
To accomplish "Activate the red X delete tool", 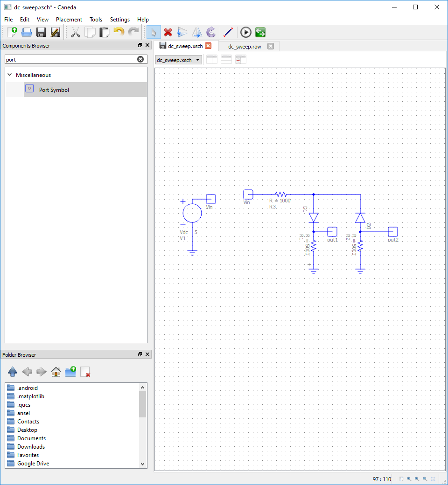I will tap(168, 32).
